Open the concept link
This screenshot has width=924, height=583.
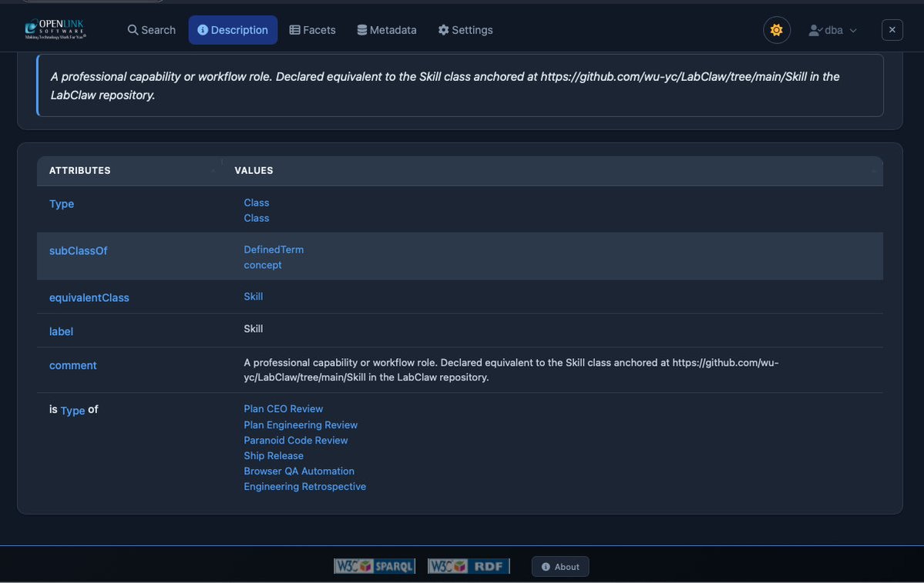click(x=262, y=265)
